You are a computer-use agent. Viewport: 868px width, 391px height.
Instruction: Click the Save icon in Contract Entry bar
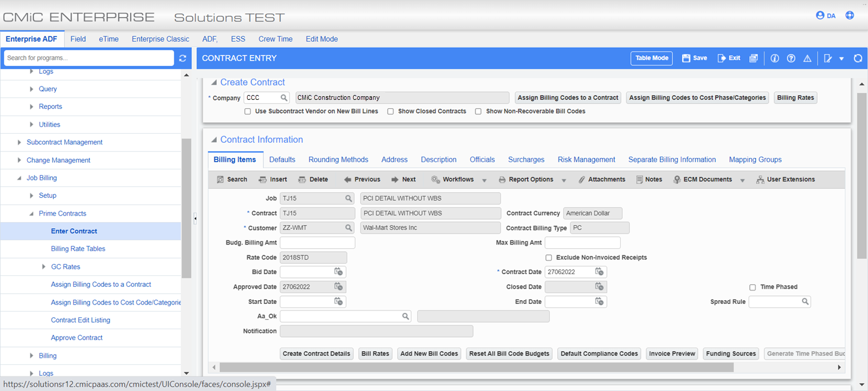[x=695, y=58]
